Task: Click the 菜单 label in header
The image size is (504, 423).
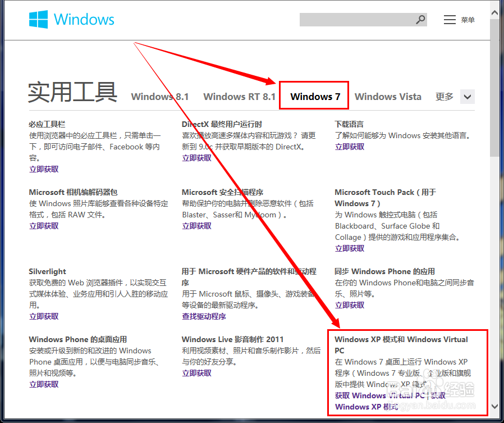Action: click(468, 20)
